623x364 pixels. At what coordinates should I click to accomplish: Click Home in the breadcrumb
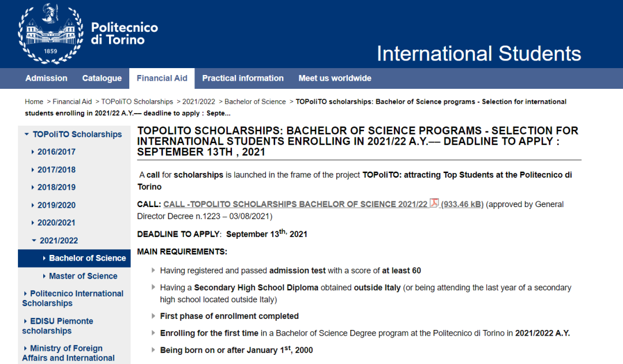click(x=34, y=102)
